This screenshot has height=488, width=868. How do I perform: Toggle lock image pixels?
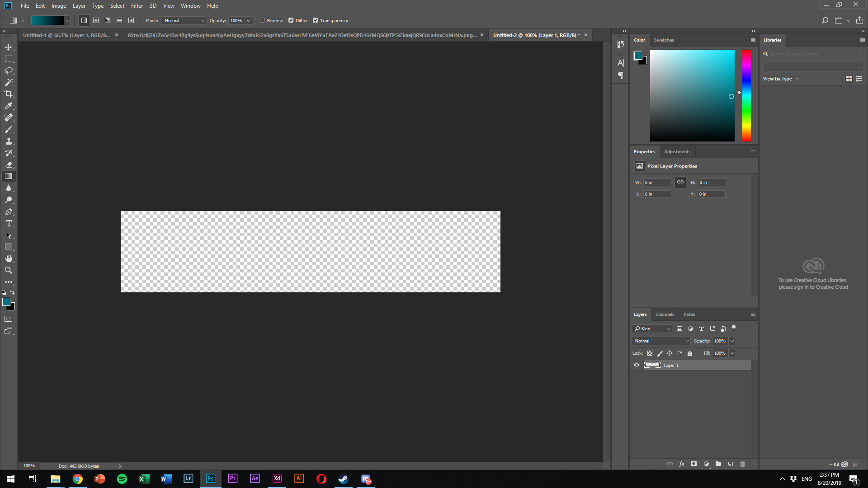(x=660, y=353)
